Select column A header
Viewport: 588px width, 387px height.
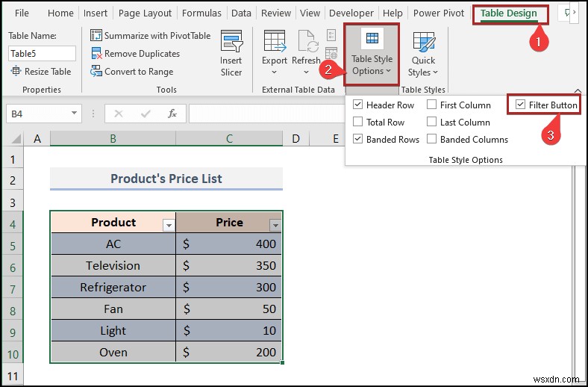pyautogui.click(x=37, y=139)
